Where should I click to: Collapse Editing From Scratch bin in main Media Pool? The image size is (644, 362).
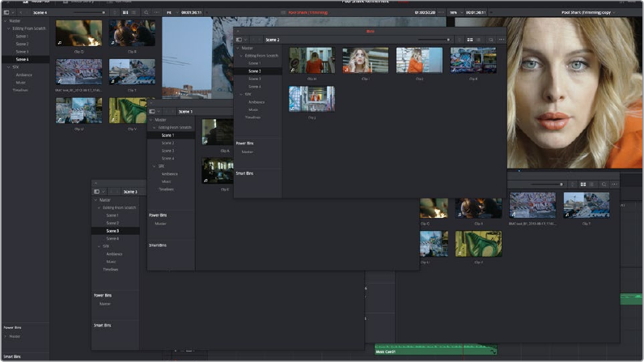[x=9, y=28]
